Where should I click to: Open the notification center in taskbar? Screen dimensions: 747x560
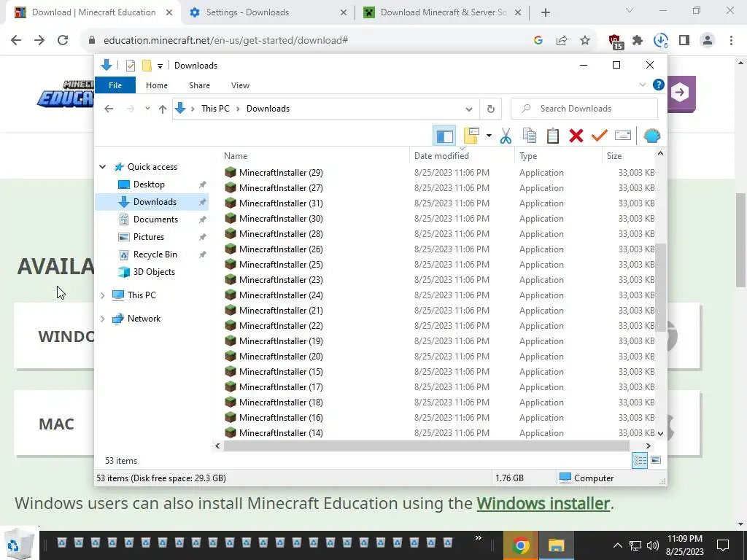(723, 545)
